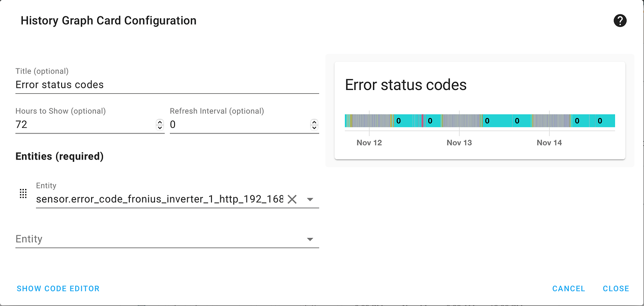
Task: Increase Hours to Show with up arrow
Action: 160,122
